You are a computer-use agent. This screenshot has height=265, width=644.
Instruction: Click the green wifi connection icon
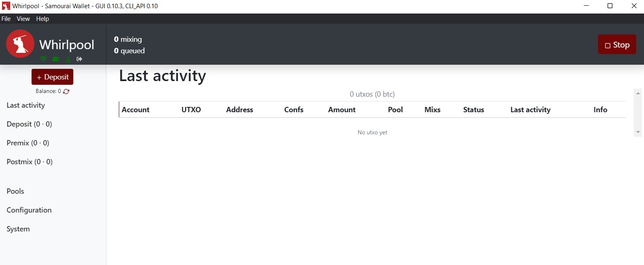pyautogui.click(x=43, y=59)
